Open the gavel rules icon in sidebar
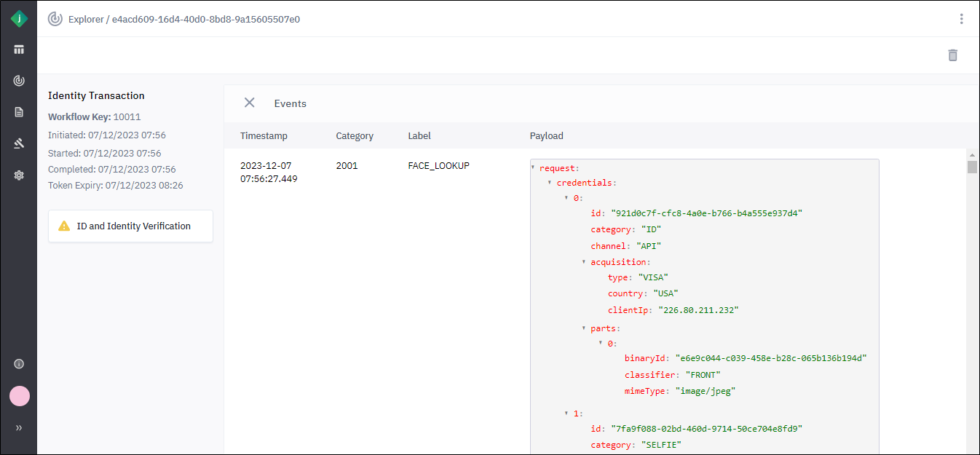 pos(19,143)
